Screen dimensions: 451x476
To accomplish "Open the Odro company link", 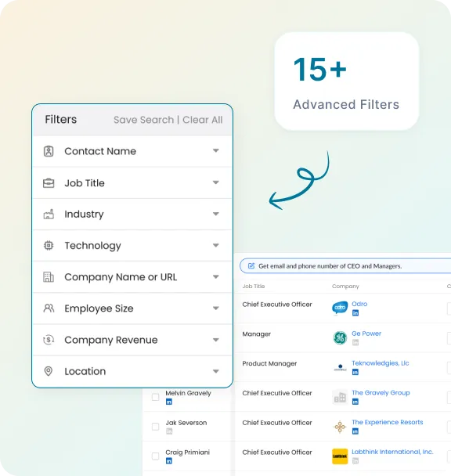I will (x=359, y=304).
